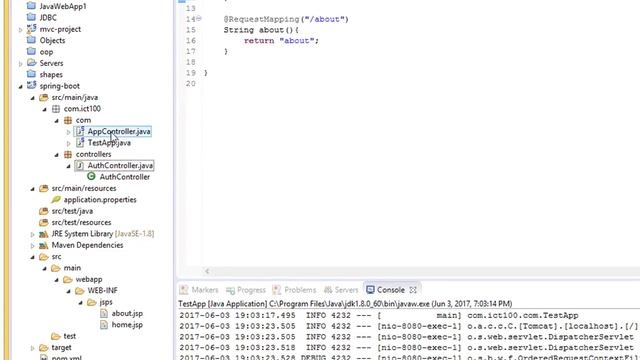Select the JavaWebApp1 project folder icon

coord(31,6)
